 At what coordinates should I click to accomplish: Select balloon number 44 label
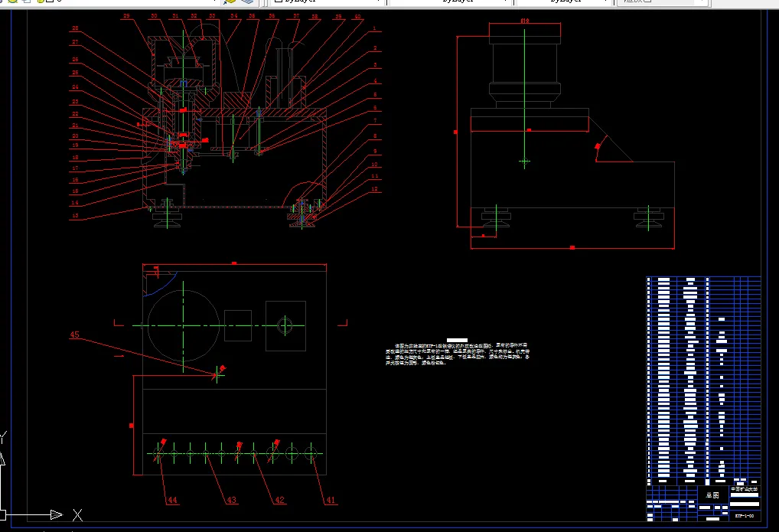(172, 500)
